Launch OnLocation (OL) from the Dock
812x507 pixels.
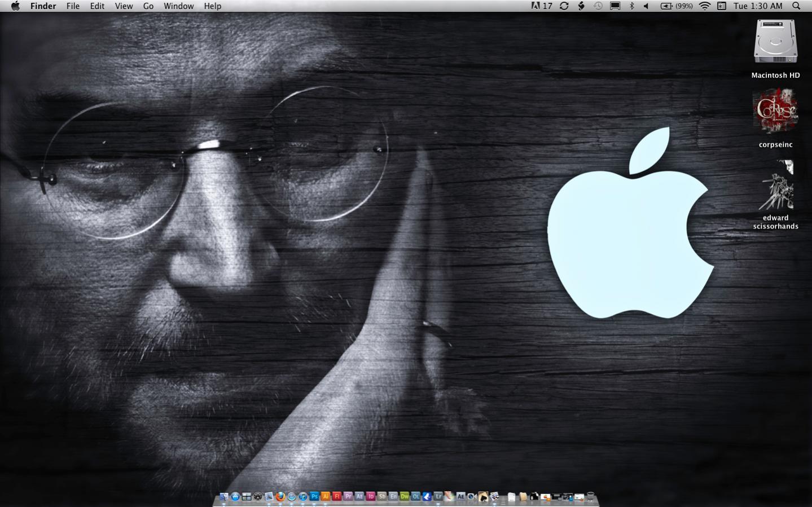pyautogui.click(x=416, y=496)
